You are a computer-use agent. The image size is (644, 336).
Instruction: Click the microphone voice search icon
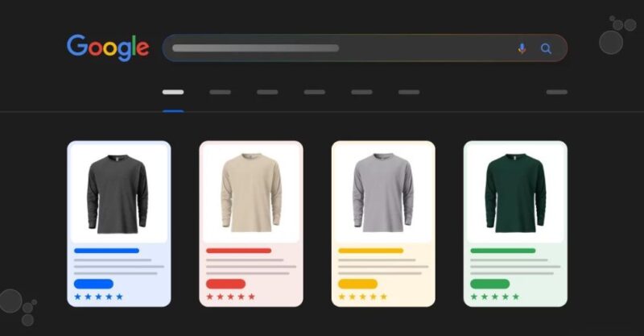coord(522,48)
